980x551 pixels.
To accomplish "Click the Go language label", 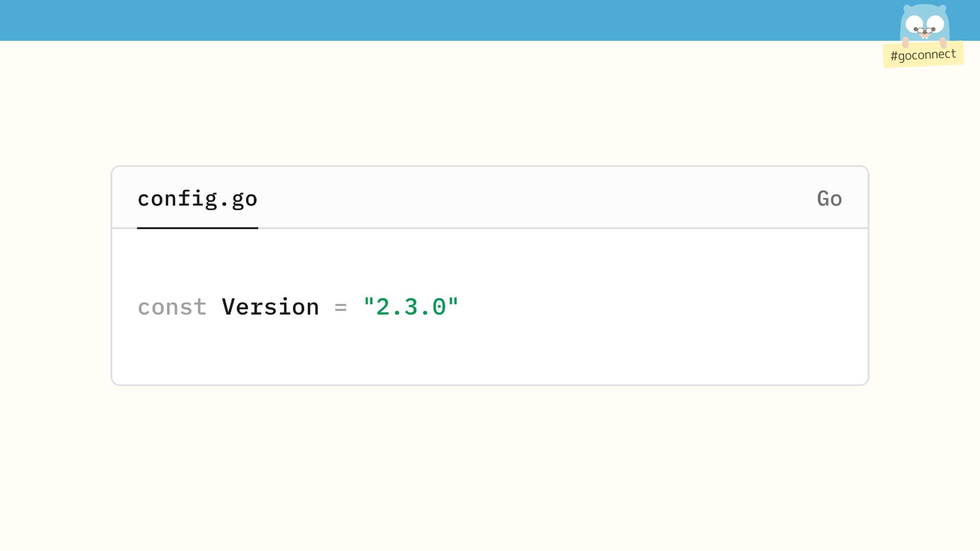I will [829, 198].
